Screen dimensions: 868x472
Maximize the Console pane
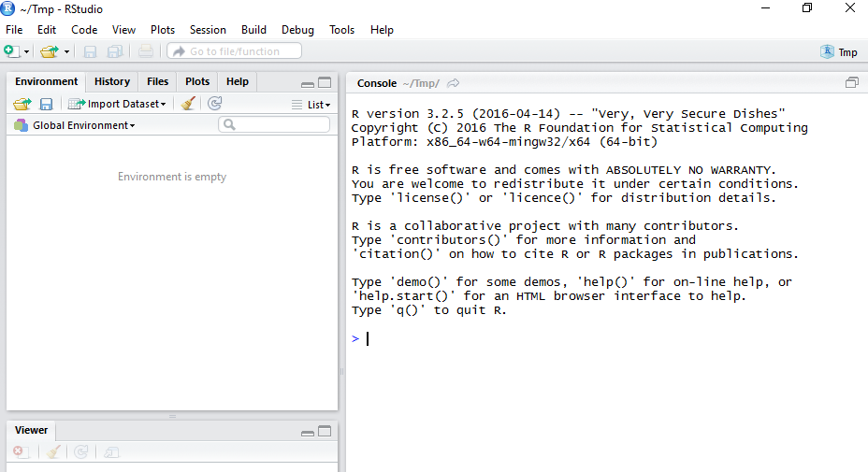[x=852, y=83]
